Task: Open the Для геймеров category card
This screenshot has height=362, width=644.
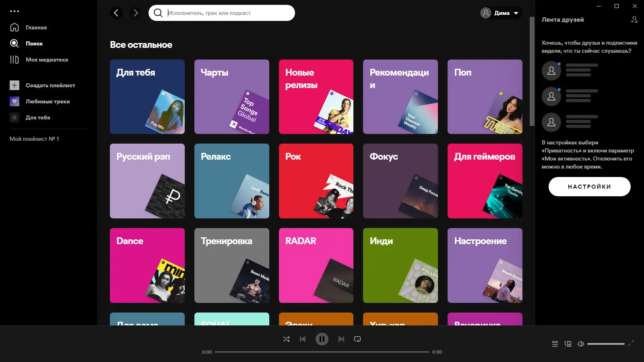Action: [x=485, y=181]
